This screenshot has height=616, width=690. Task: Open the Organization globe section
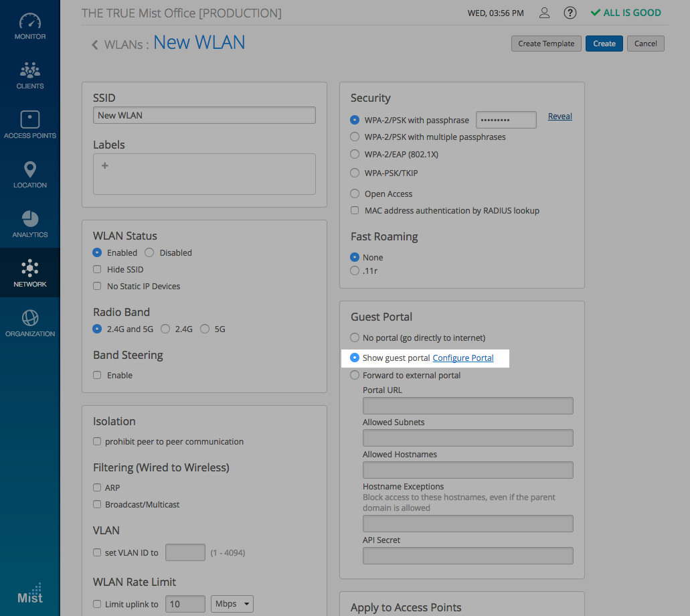[x=29, y=323]
